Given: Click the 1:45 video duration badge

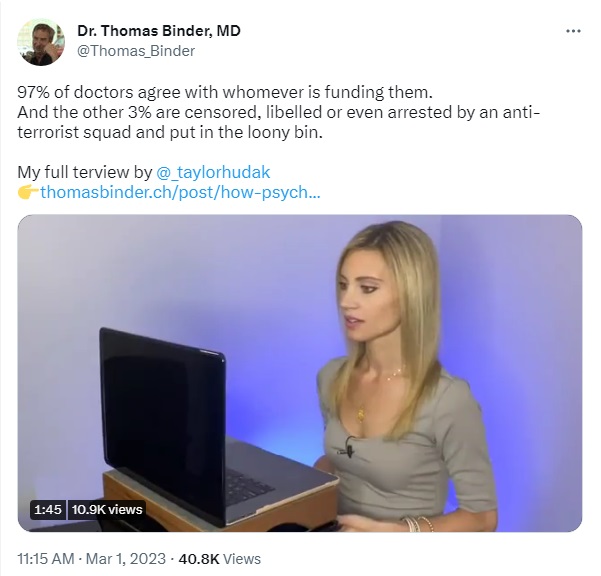Looking at the screenshot, I should point(48,510).
